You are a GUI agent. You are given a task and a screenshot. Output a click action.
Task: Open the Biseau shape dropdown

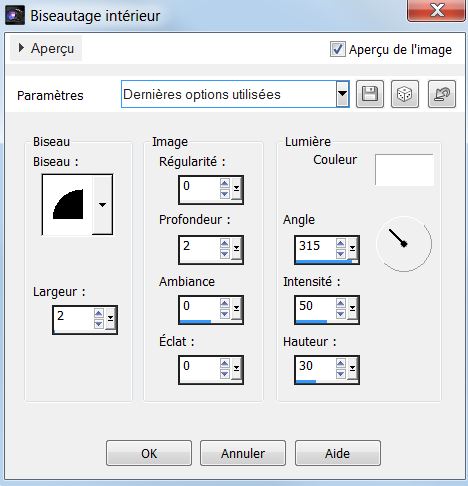(102, 205)
